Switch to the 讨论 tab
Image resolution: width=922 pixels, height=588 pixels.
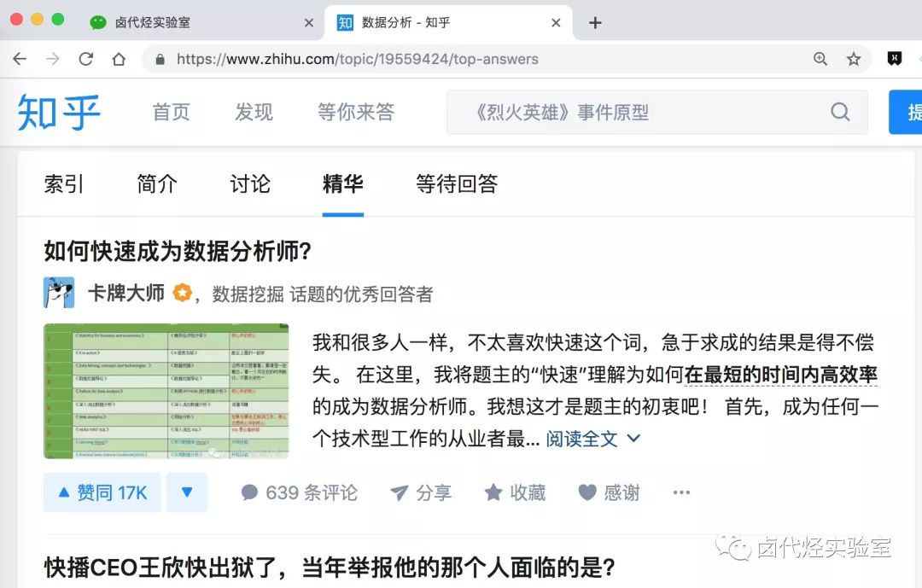pyautogui.click(x=250, y=183)
